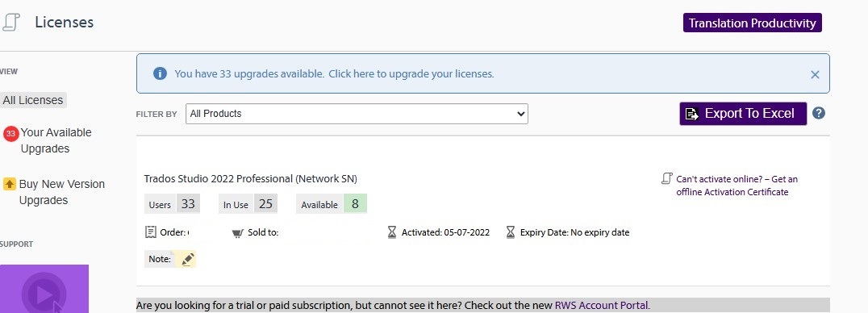Play the purple support video thumbnail
This screenshot has width=868, height=313.
pos(44,289)
